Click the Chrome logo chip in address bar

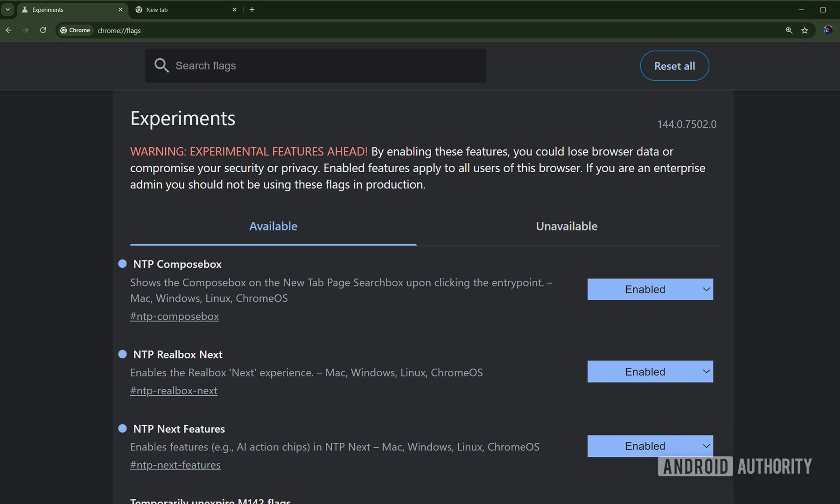[x=75, y=30]
